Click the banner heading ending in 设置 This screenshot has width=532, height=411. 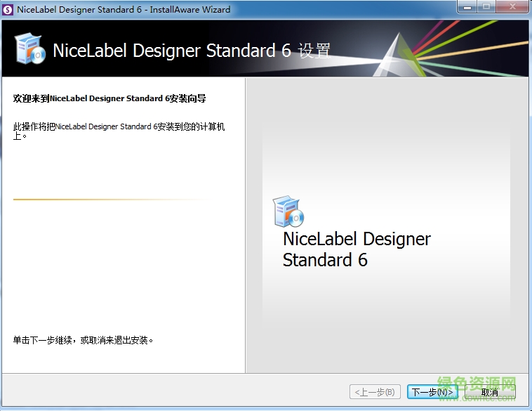point(191,51)
